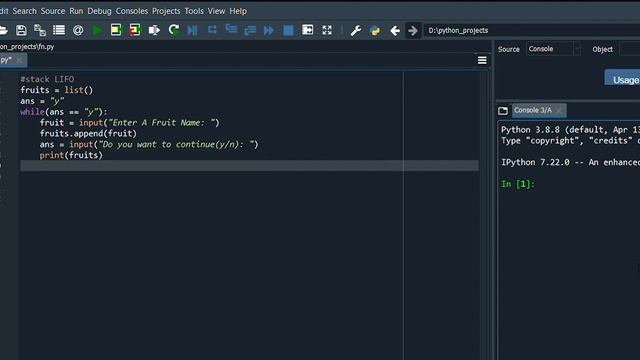This screenshot has height=360, width=640.
Task: Click the 'Python 3.8.8' console line
Action: coord(570,130)
